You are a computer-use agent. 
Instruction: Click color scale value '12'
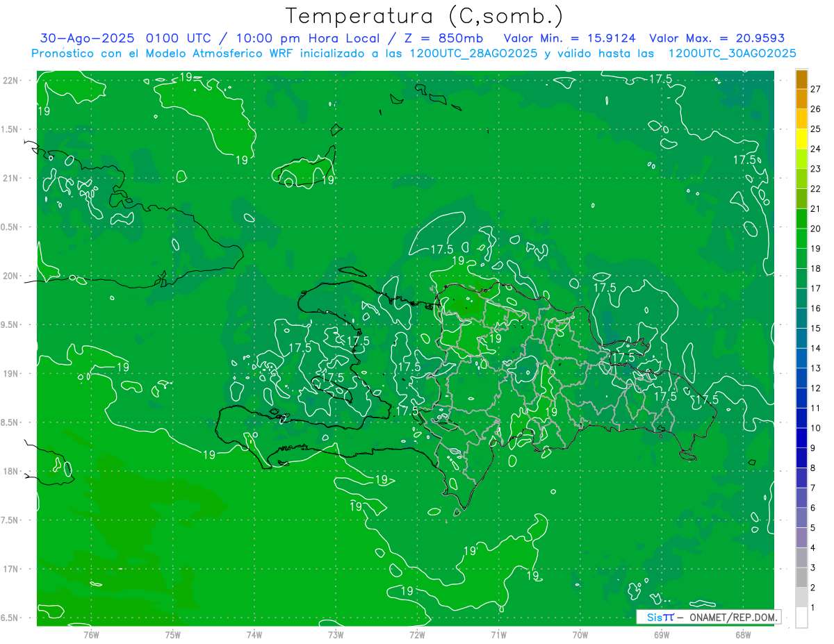click(x=815, y=388)
